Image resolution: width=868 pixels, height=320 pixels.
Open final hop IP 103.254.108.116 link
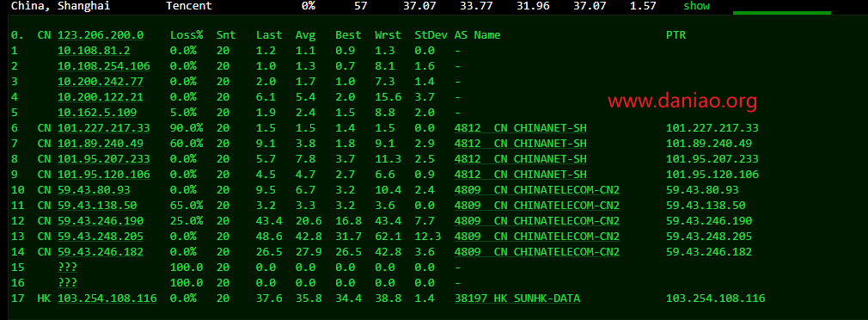click(107, 298)
